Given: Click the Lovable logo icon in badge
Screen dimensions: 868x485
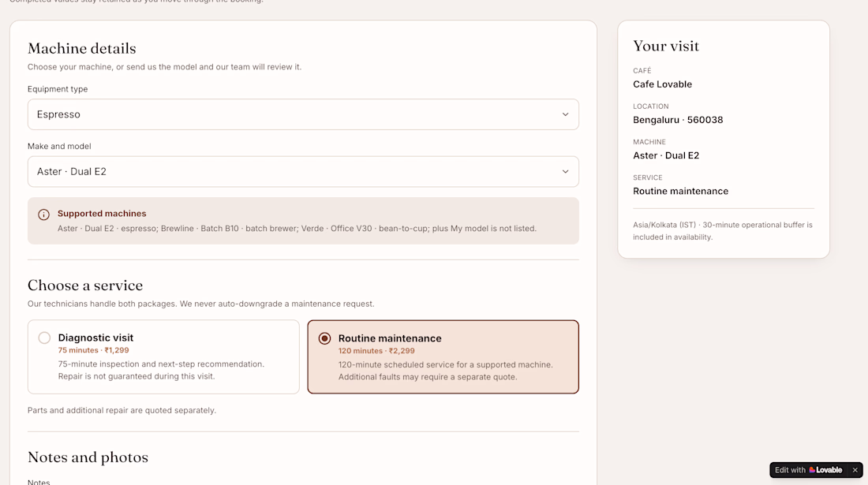Looking at the screenshot, I should pos(812,470).
